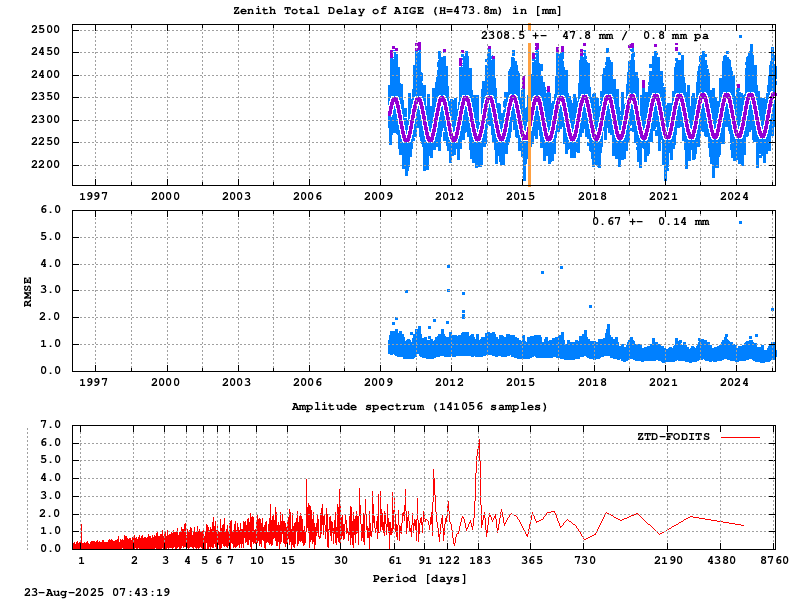Screen dimensions: 800x600
Task: Click the blue legend dot beside the 0.67 annotation
Action: [740, 222]
